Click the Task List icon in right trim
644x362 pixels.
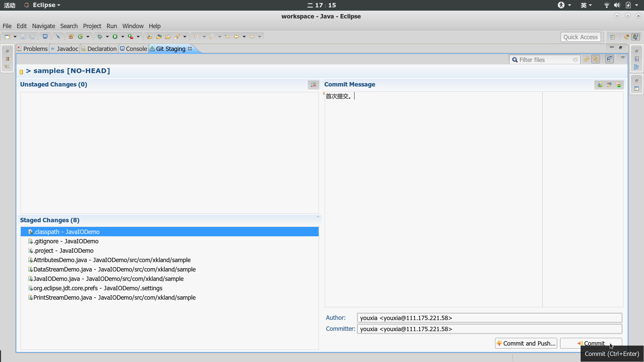coord(637,59)
